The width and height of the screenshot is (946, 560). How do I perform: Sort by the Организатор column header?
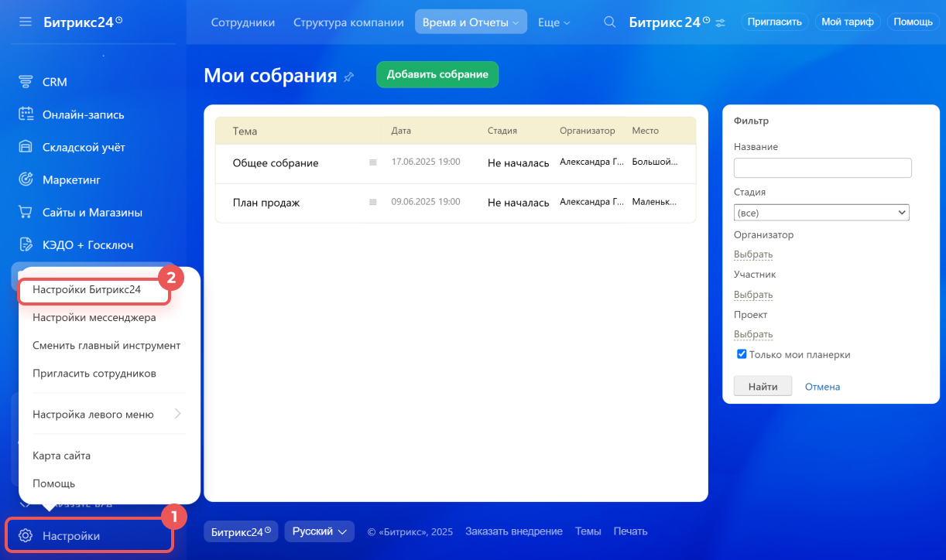click(x=588, y=131)
